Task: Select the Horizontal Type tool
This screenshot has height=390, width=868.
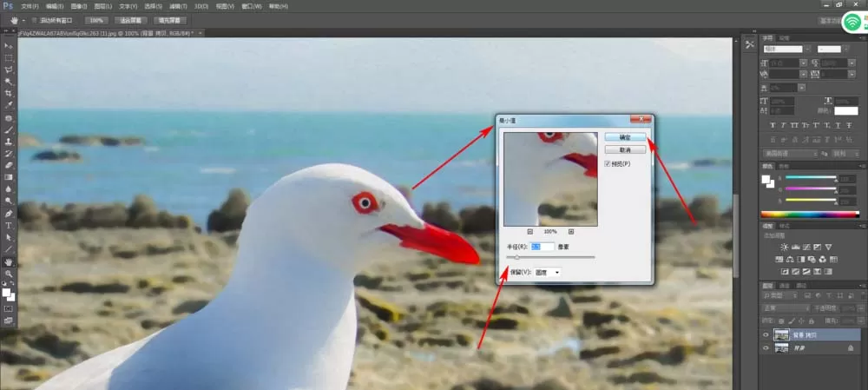Action: (9, 226)
